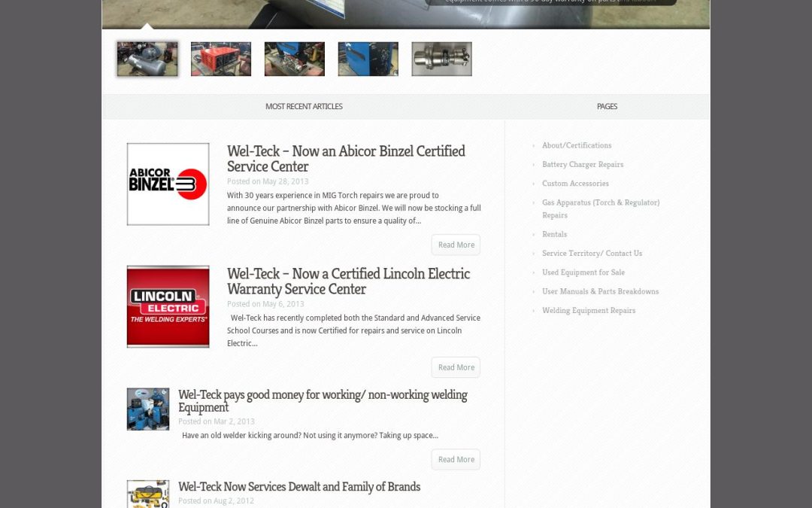This screenshot has width=812, height=508.
Task: Select the air compressor slider thumbnail
Action: click(147, 59)
